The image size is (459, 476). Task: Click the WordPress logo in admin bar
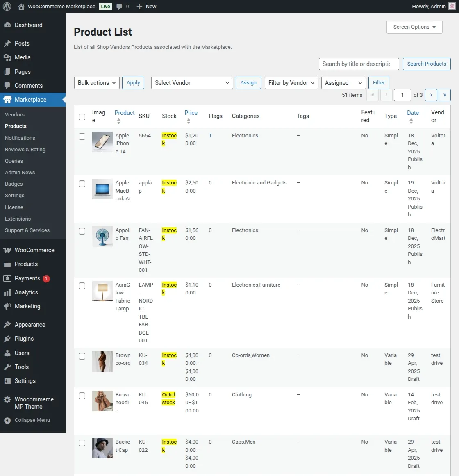tap(7, 6)
